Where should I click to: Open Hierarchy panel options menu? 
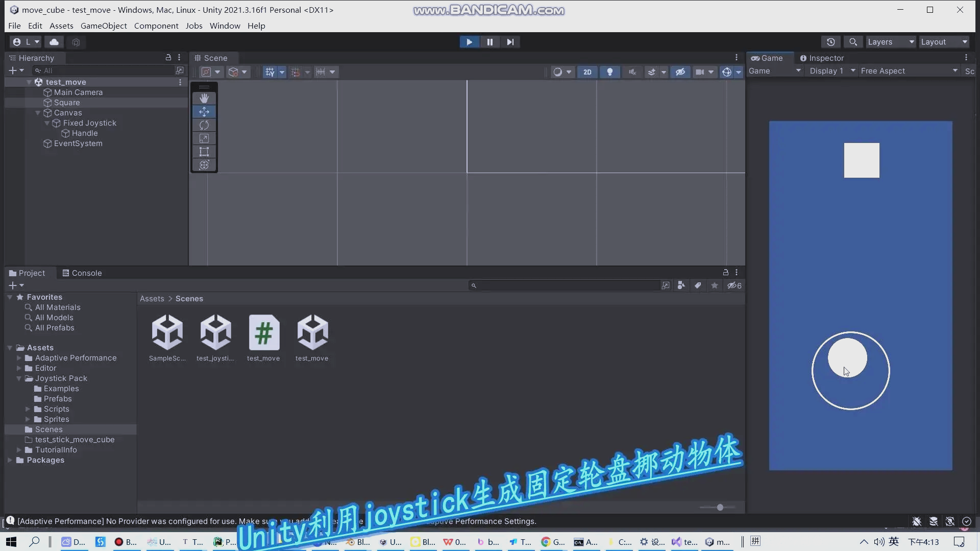[179, 57]
